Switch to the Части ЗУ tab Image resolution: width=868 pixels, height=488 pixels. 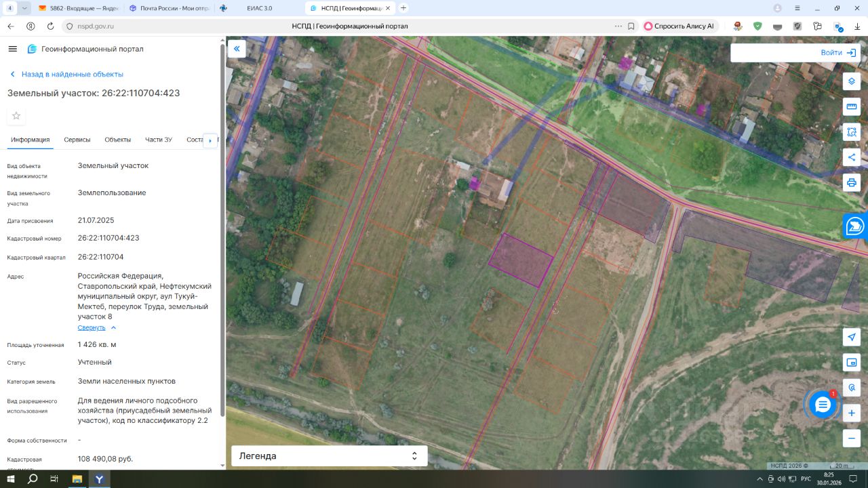(x=159, y=140)
